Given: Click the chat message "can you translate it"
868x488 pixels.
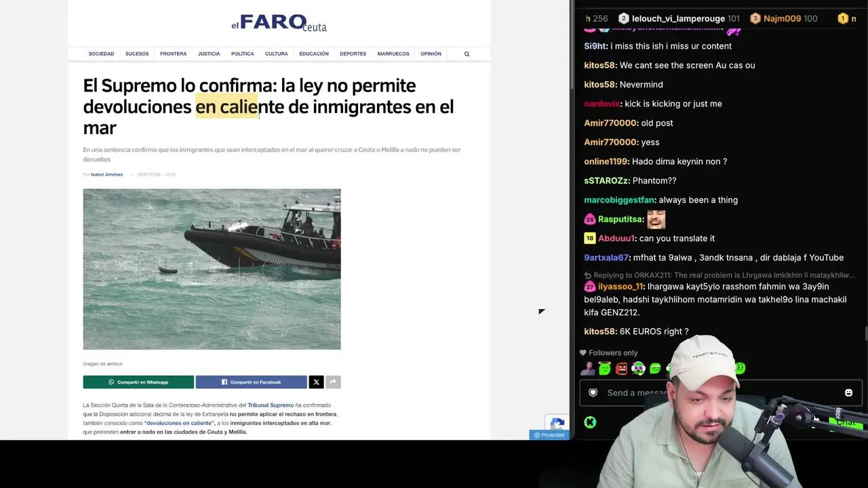Looking at the screenshot, I should click(x=677, y=239).
